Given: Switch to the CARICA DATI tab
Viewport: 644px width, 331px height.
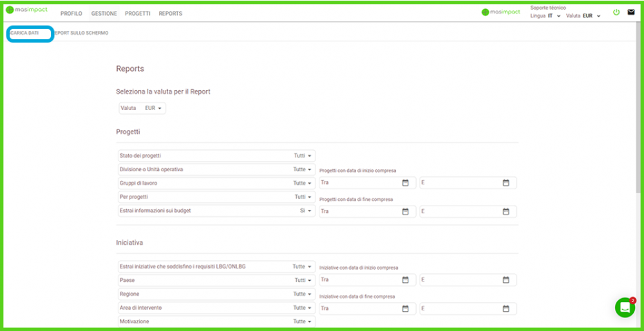Looking at the screenshot, I should point(24,33).
